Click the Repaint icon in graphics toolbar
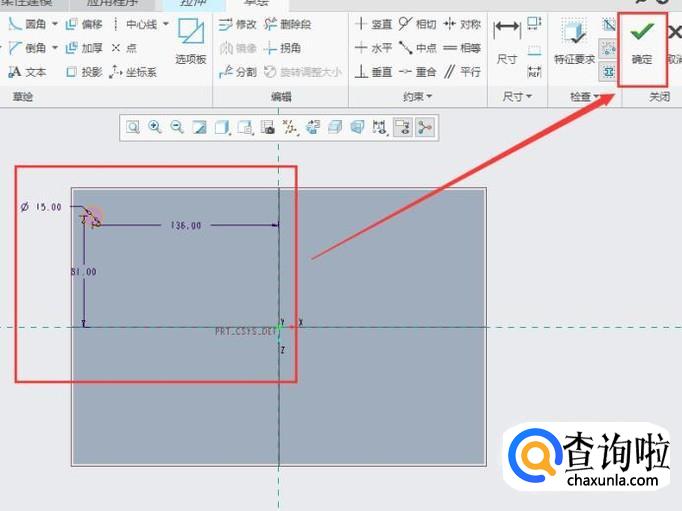This screenshot has height=511, width=682. pyautogui.click(x=200, y=127)
